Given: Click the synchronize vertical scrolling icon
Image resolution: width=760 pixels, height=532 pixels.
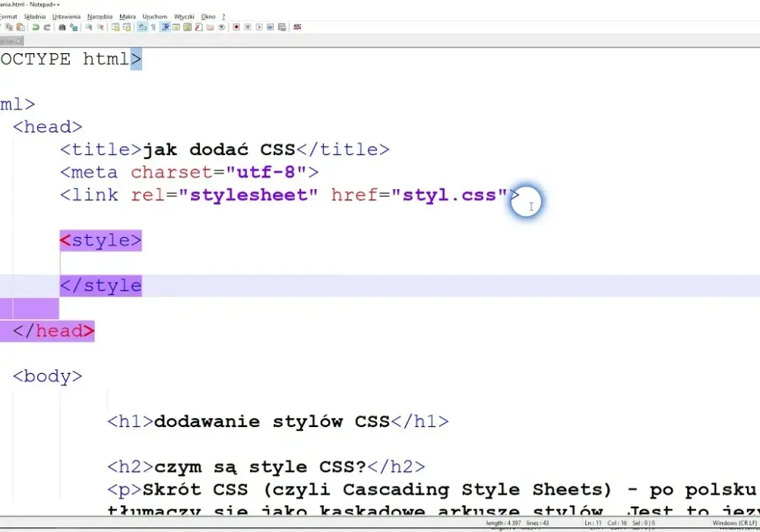Looking at the screenshot, I should [x=116, y=27].
